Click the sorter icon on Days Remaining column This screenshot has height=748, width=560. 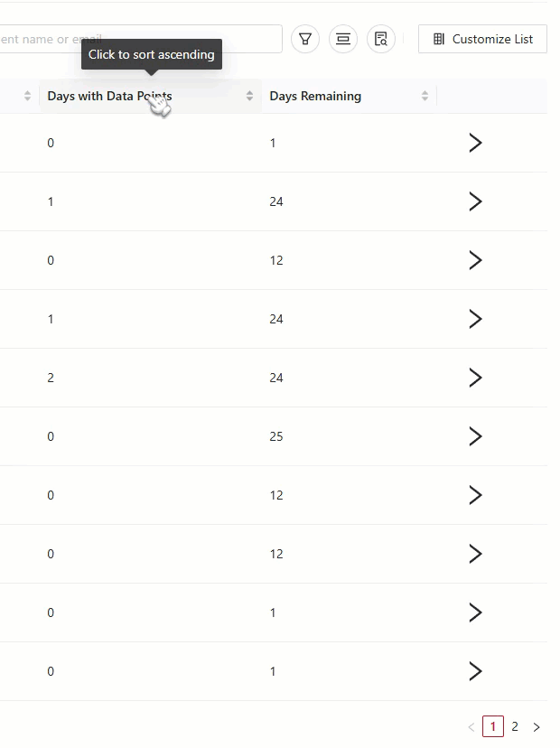click(x=425, y=96)
